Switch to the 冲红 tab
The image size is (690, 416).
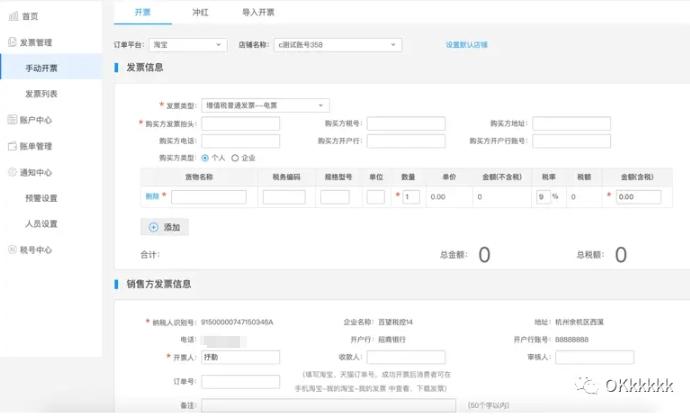click(x=200, y=12)
